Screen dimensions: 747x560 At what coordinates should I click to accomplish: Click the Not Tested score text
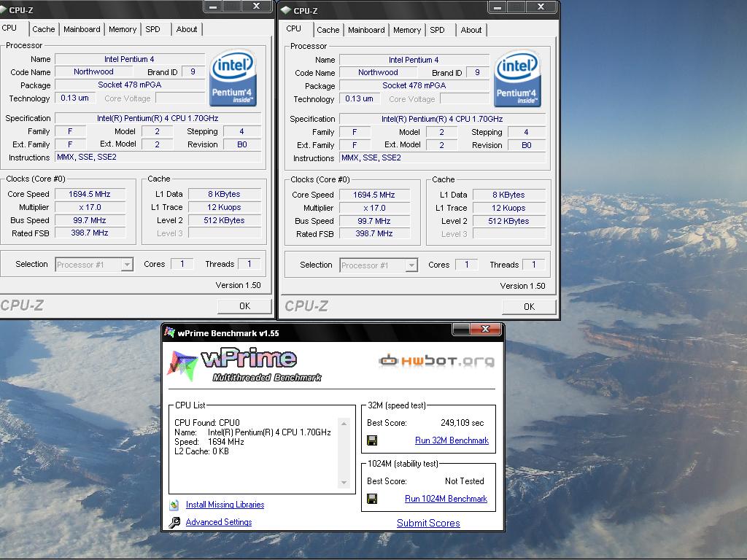tap(465, 481)
